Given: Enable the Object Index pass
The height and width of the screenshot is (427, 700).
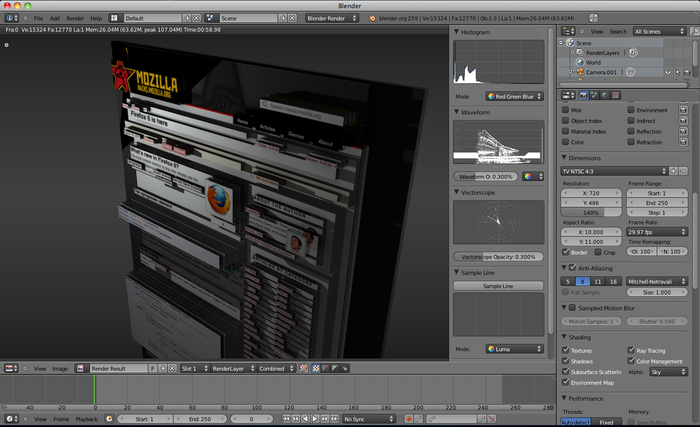Looking at the screenshot, I should click(565, 121).
